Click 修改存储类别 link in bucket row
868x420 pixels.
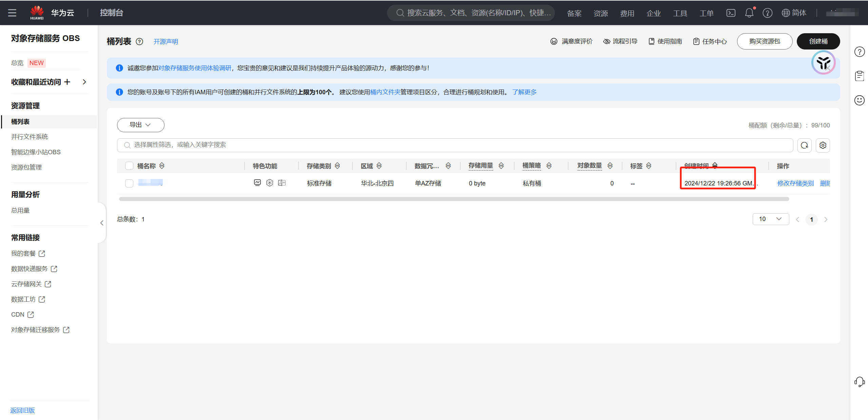tap(795, 183)
